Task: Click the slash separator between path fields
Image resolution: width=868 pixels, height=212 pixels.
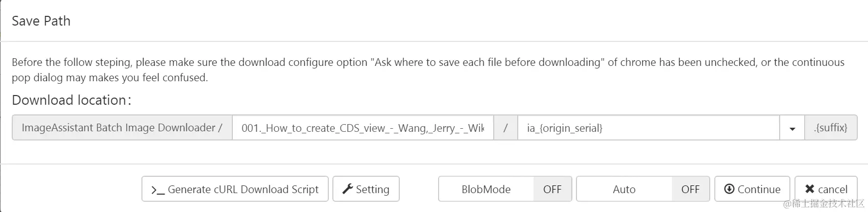Action: pos(505,128)
